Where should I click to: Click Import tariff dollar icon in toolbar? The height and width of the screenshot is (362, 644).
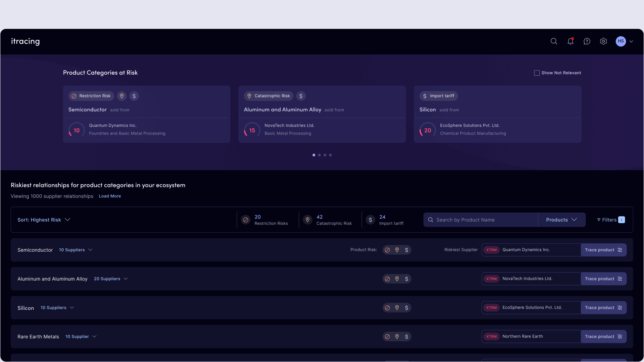(370, 220)
